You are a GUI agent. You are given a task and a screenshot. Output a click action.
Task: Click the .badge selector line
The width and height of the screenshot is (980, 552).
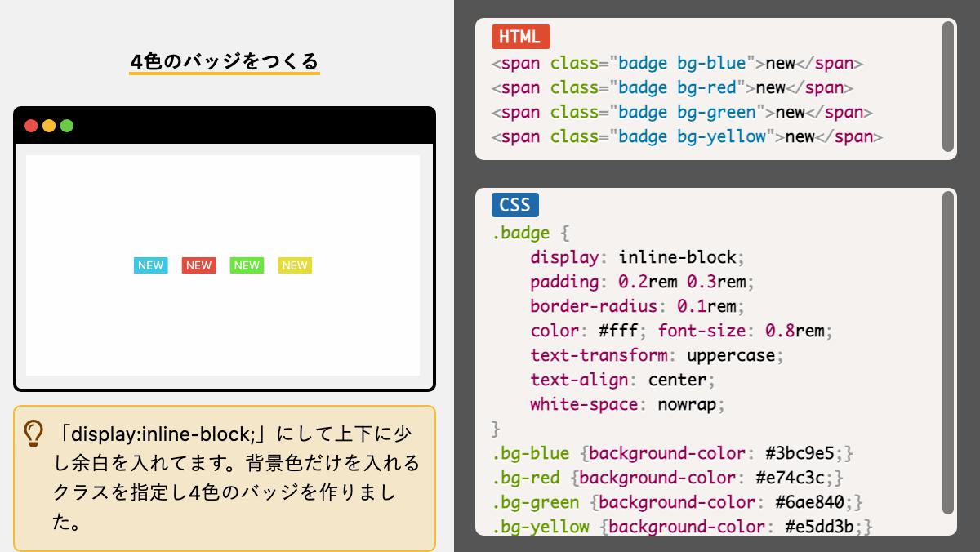click(x=530, y=234)
